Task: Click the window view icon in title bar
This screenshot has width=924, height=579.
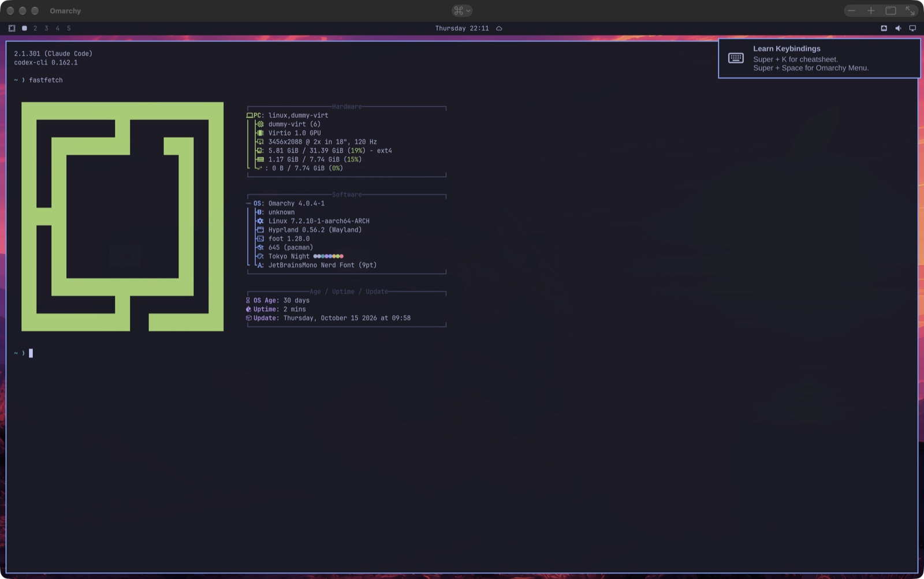Action: (x=891, y=10)
